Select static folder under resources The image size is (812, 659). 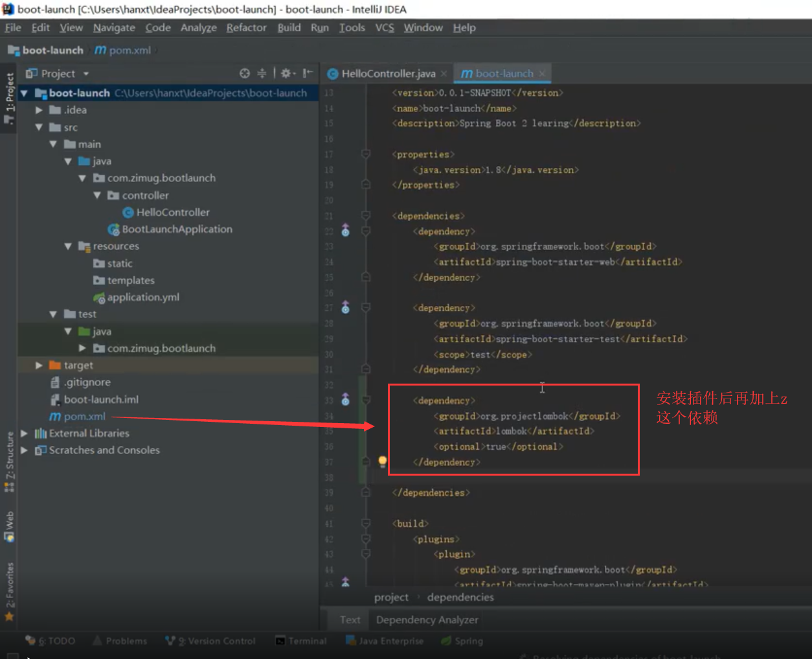click(x=113, y=263)
